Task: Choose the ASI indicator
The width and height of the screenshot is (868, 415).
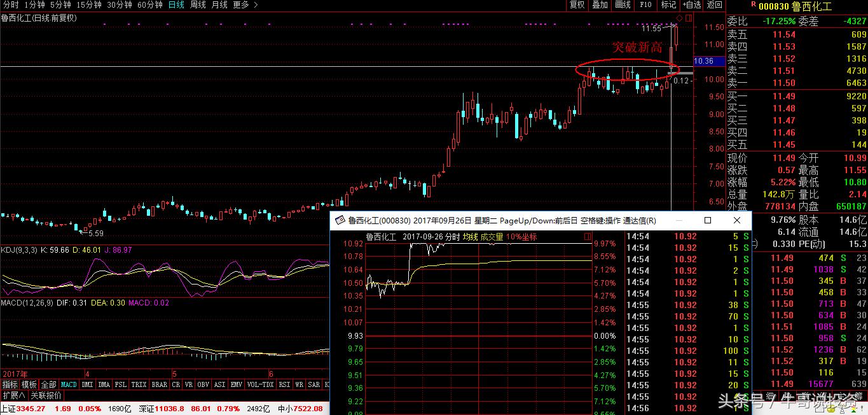Action: (220, 384)
